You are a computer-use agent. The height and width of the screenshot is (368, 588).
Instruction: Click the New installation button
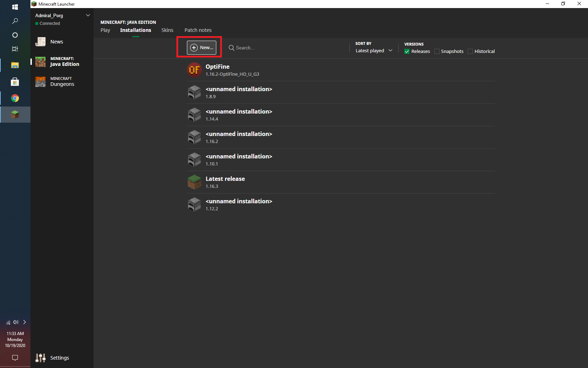click(201, 47)
